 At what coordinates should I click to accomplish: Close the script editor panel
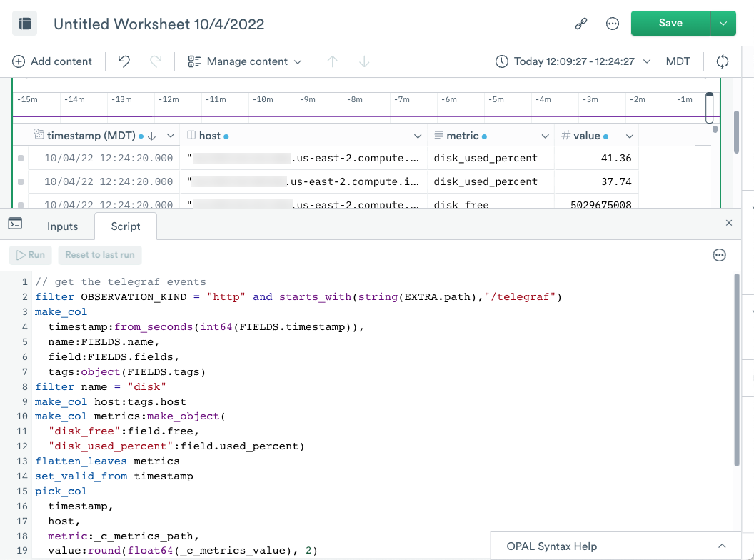click(x=729, y=223)
